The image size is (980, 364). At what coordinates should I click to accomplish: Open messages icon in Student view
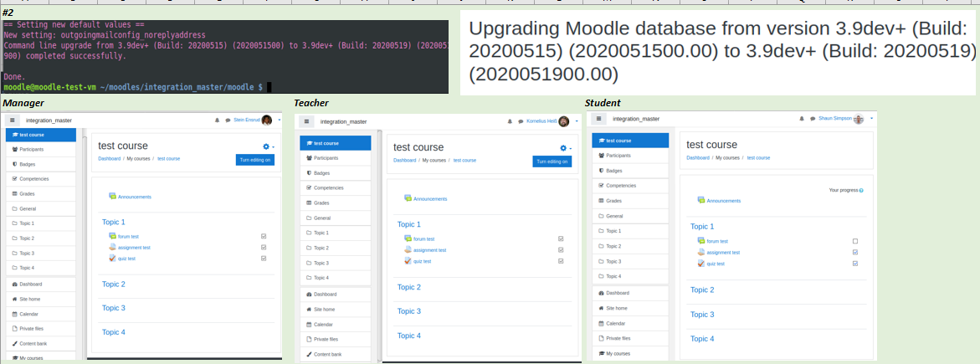coord(813,118)
